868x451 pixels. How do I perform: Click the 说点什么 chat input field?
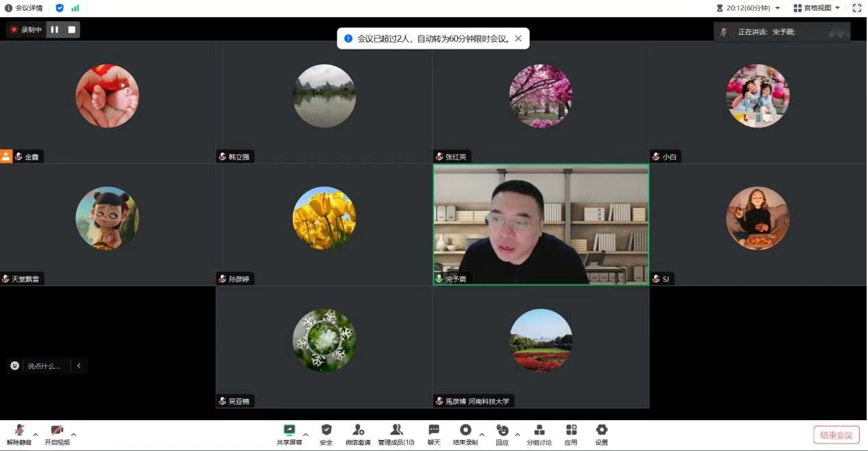coord(44,366)
